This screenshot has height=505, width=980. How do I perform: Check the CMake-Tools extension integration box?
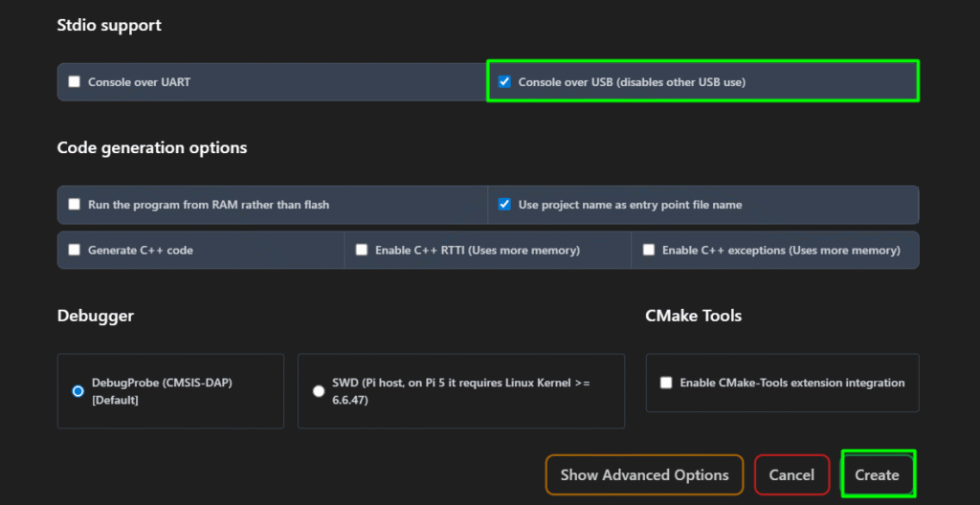pos(666,383)
